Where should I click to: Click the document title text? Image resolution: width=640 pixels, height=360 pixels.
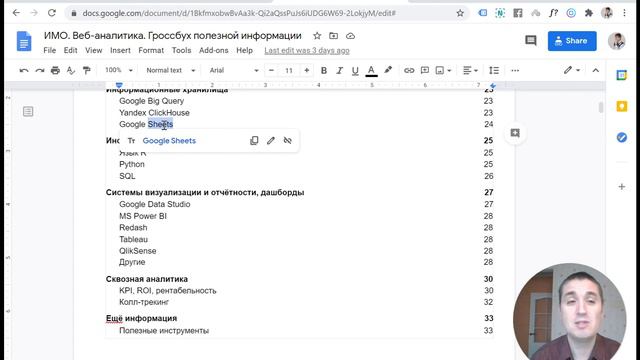[x=173, y=36]
